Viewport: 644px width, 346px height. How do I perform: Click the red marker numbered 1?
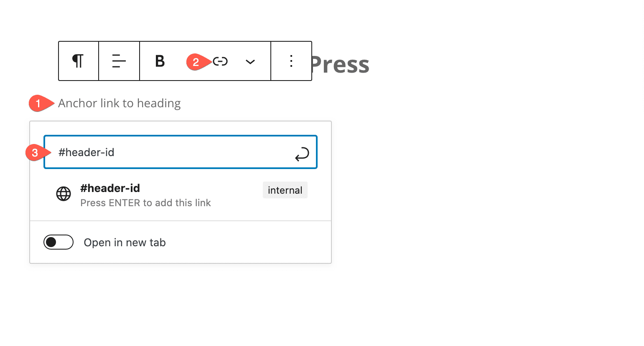coord(38,104)
